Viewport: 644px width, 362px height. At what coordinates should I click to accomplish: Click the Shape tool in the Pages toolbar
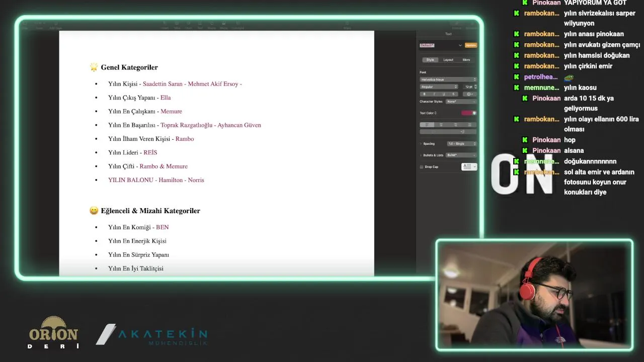[x=212, y=25]
